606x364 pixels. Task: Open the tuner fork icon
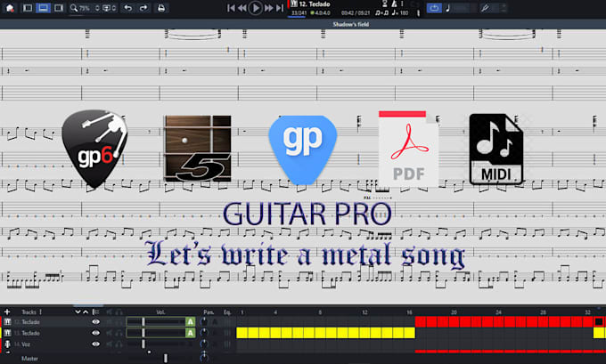coord(485,8)
